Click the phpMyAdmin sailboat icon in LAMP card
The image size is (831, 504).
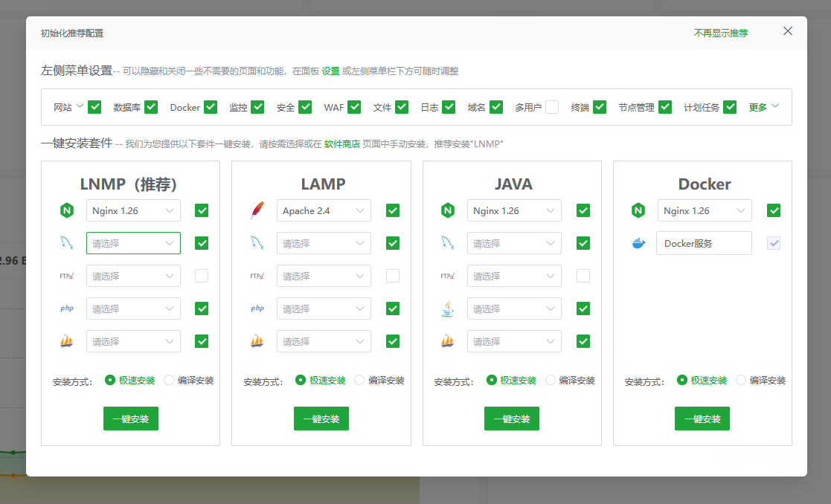pos(257,341)
